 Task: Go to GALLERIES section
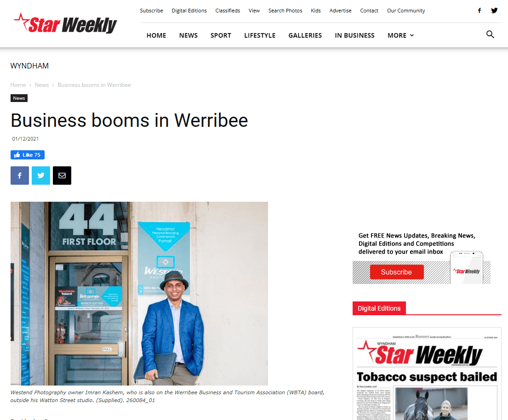click(305, 35)
